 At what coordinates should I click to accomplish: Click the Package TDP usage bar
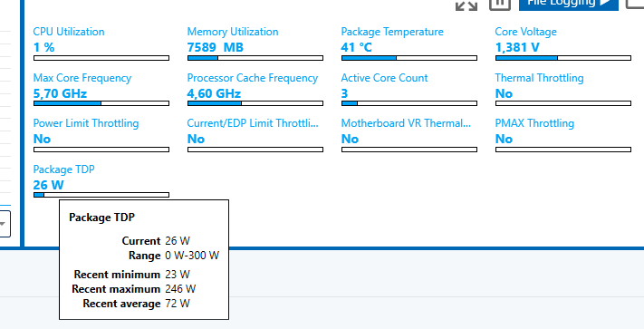click(101, 195)
